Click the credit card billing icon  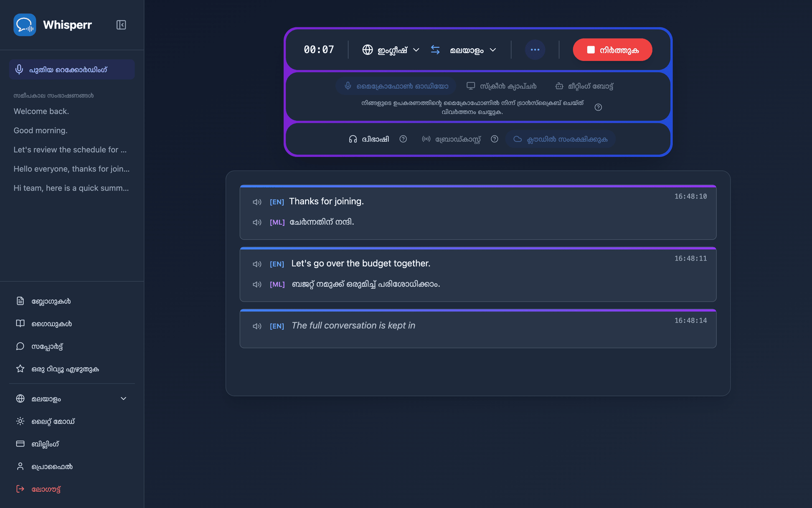pos(20,444)
